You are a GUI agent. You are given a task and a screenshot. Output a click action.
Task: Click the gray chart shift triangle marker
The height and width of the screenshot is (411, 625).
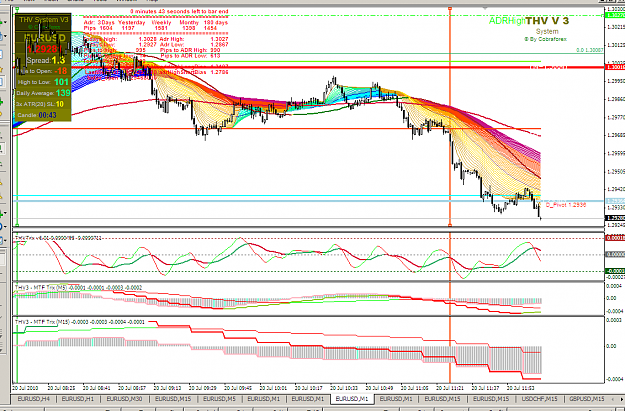485,7
